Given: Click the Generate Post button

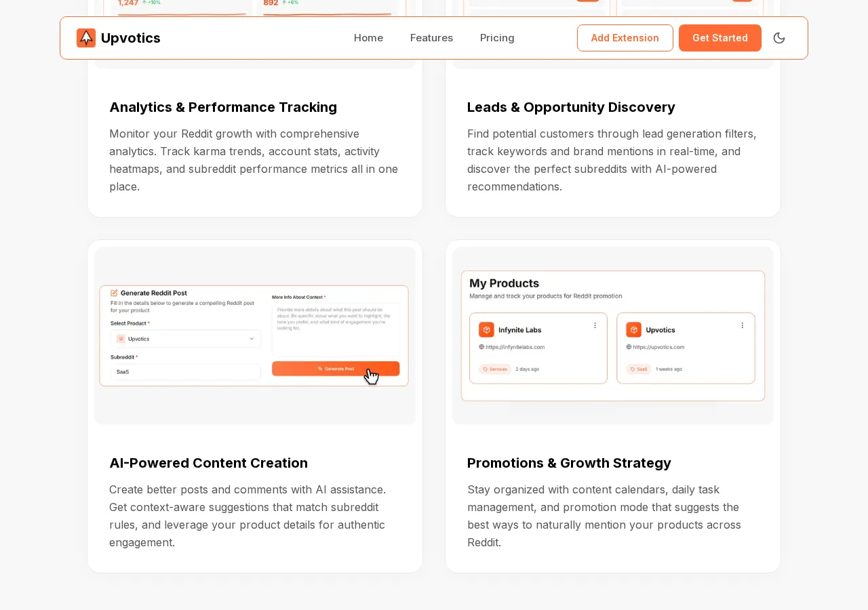Looking at the screenshot, I should pyautogui.click(x=335, y=369).
